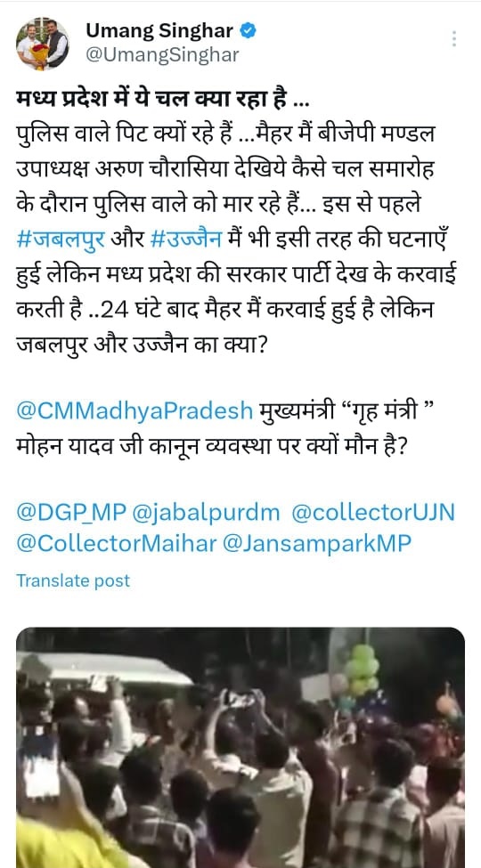Screen dimensions: 481x868
Task: Tap the tweet body paragraph text
Action: pos(235,240)
